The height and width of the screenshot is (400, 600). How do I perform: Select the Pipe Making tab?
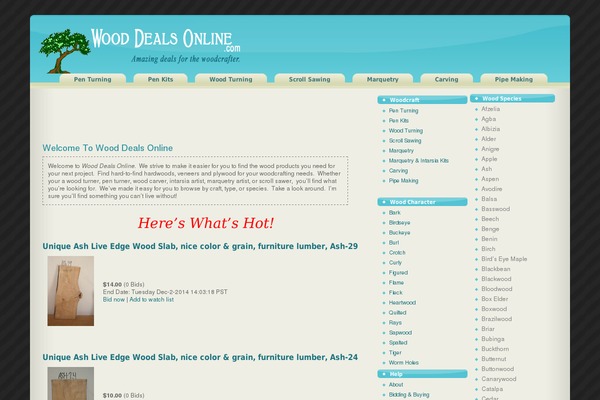pos(514,79)
